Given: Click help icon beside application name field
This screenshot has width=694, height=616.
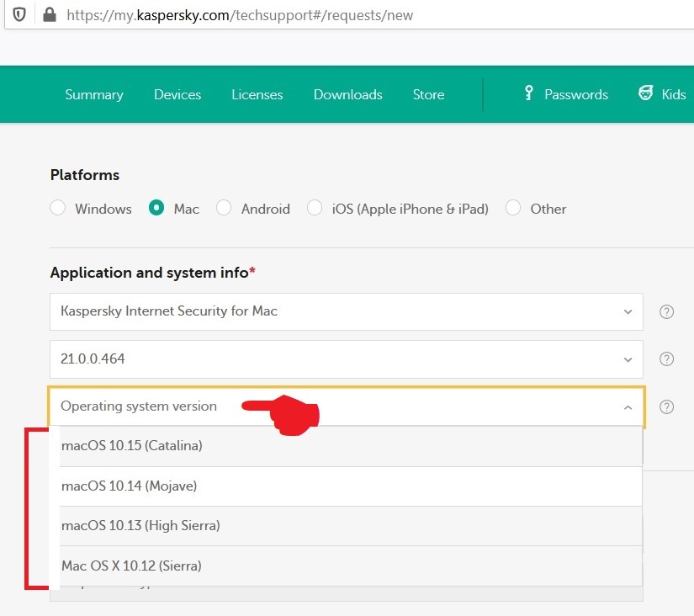Looking at the screenshot, I should (666, 312).
